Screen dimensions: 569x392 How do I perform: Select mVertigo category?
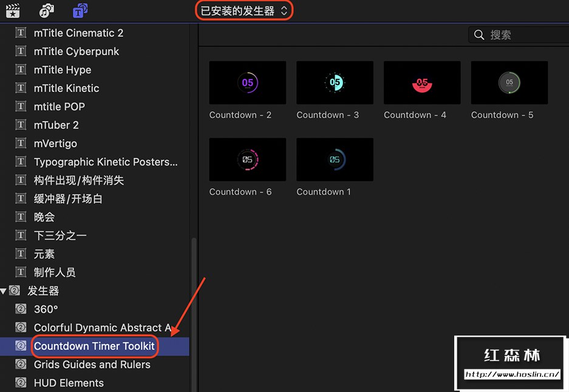(55, 144)
